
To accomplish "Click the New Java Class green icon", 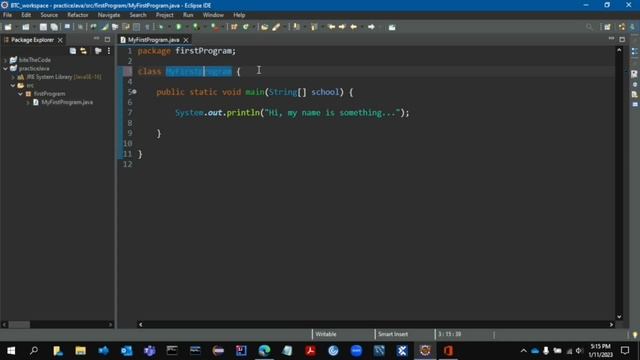I will pyautogui.click(x=246, y=27).
